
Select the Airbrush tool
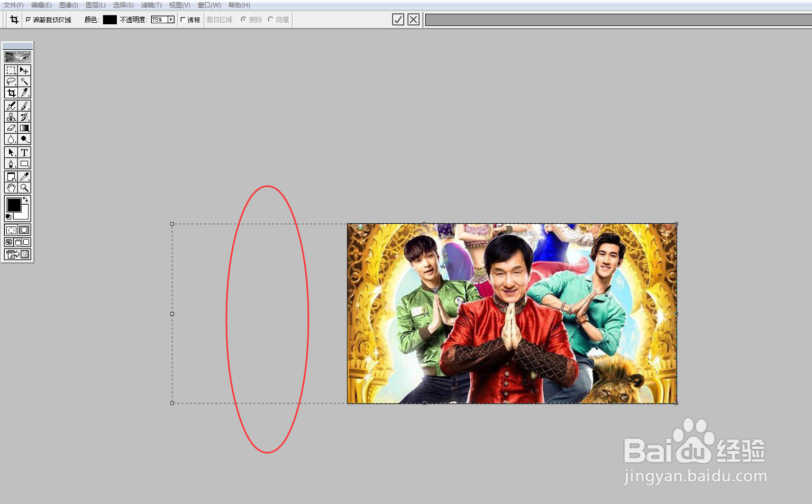(x=11, y=106)
